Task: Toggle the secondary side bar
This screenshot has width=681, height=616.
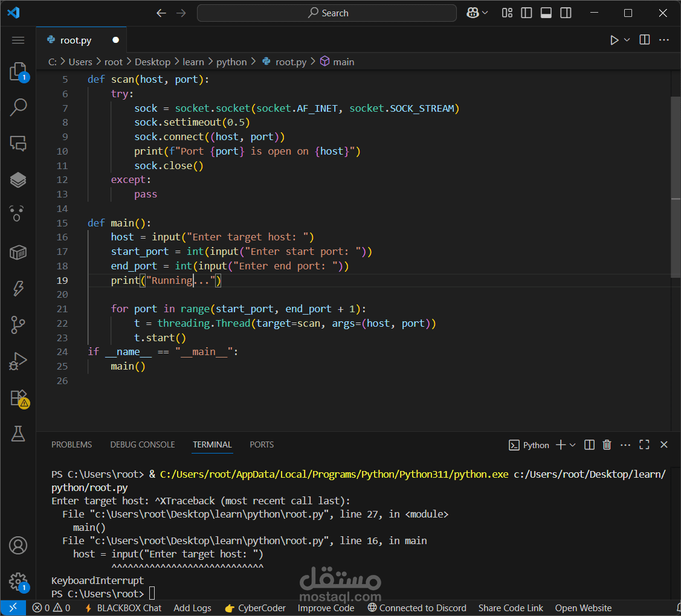Action: 566,13
